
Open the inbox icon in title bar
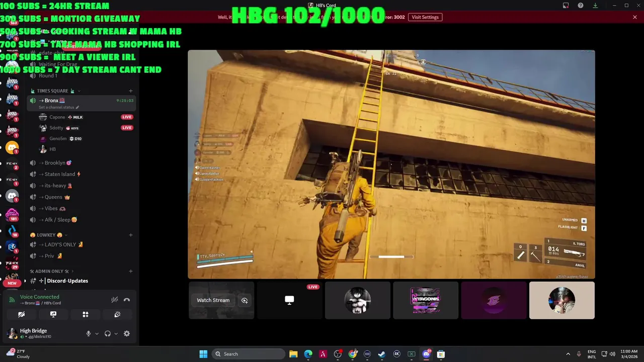566,6
